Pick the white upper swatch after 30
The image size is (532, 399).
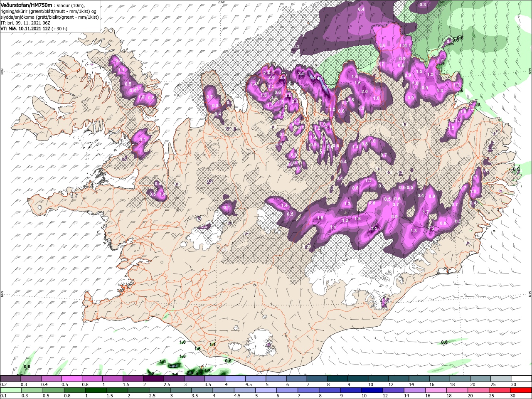click(521, 379)
